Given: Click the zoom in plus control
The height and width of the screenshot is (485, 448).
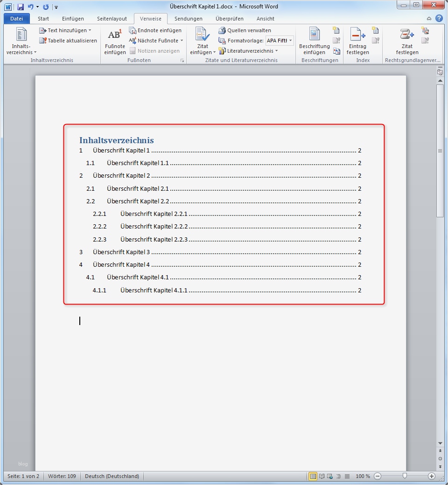Looking at the screenshot, I should [x=432, y=476].
